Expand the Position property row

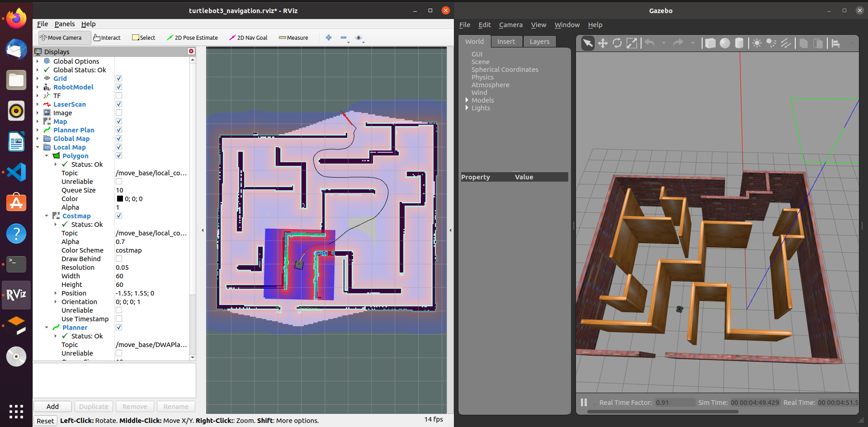coord(56,293)
